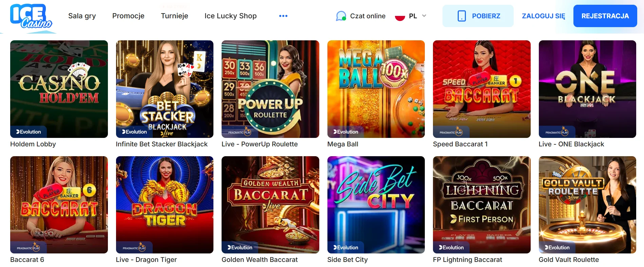Viewport: 644px width, 267px height.
Task: Click Pragmatic Play badge on Speed Baccarat
Action: click(451, 132)
